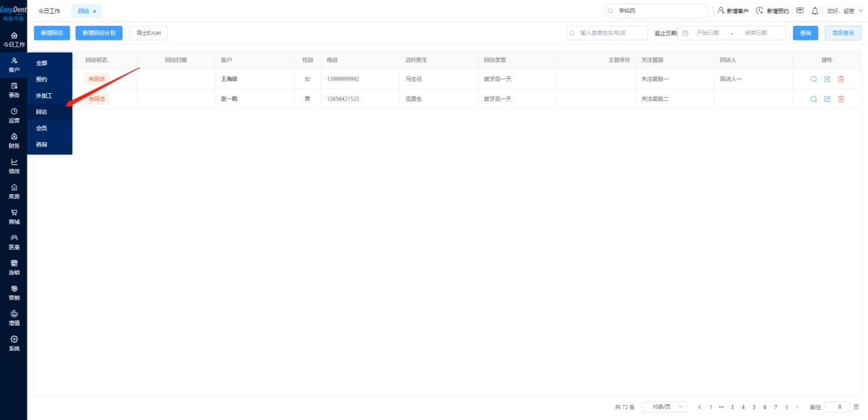Go to page 4

pos(743,407)
